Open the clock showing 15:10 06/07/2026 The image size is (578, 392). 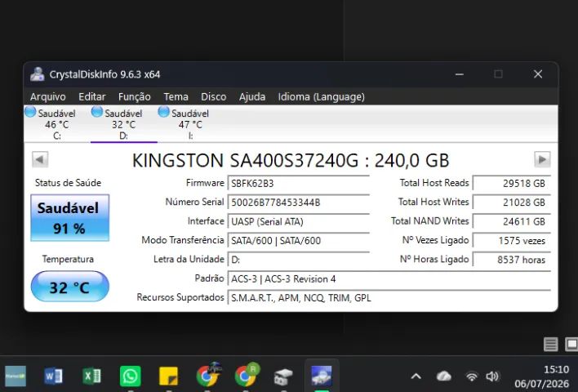pyautogui.click(x=542, y=376)
